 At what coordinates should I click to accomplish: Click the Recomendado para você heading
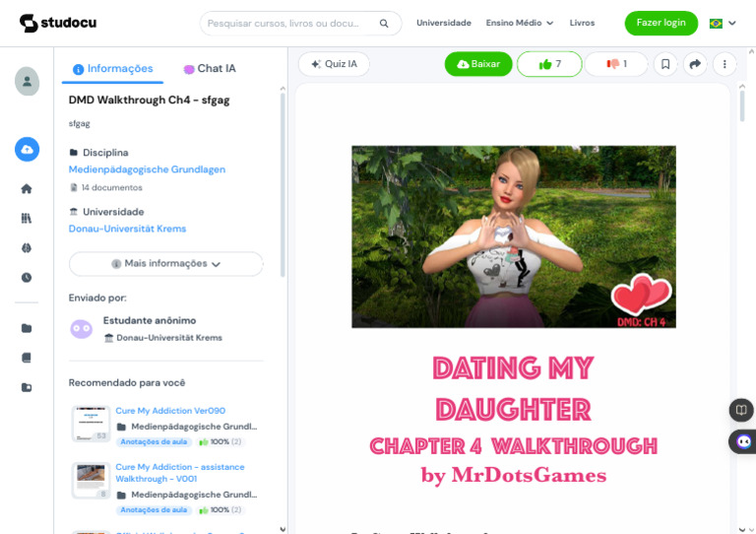(x=127, y=383)
